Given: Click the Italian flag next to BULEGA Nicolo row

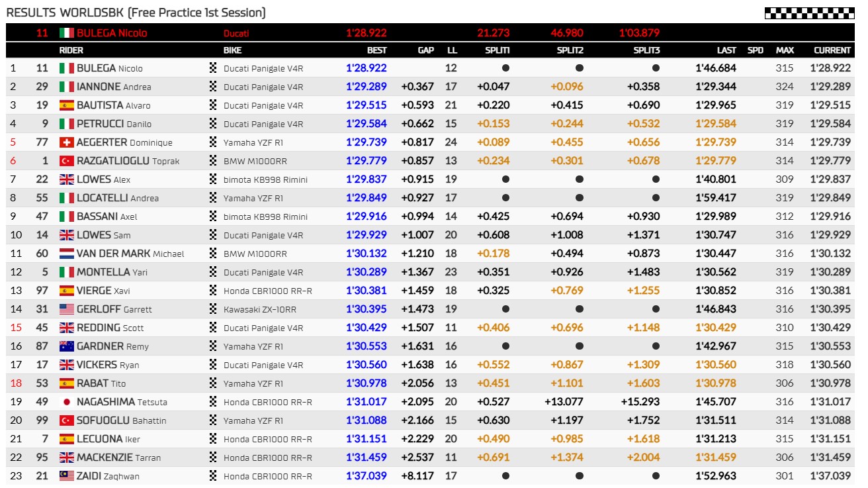Looking at the screenshot, I should pos(66,68).
